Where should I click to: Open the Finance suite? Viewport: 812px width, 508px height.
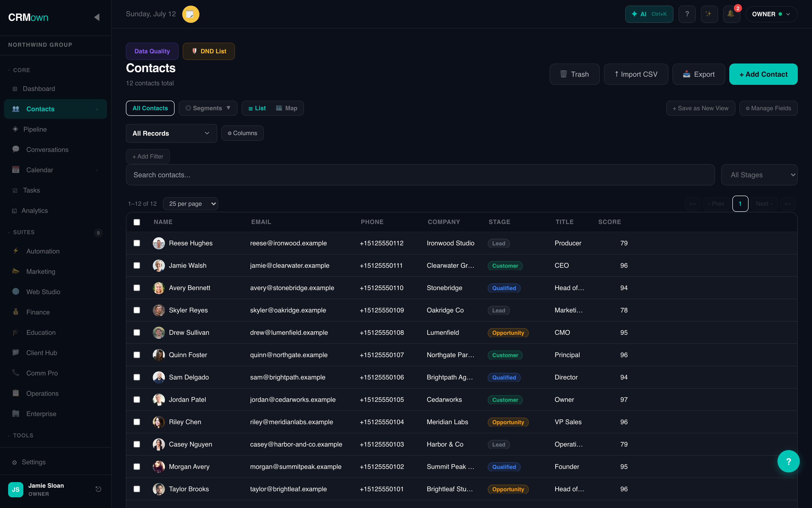(x=55, y=312)
